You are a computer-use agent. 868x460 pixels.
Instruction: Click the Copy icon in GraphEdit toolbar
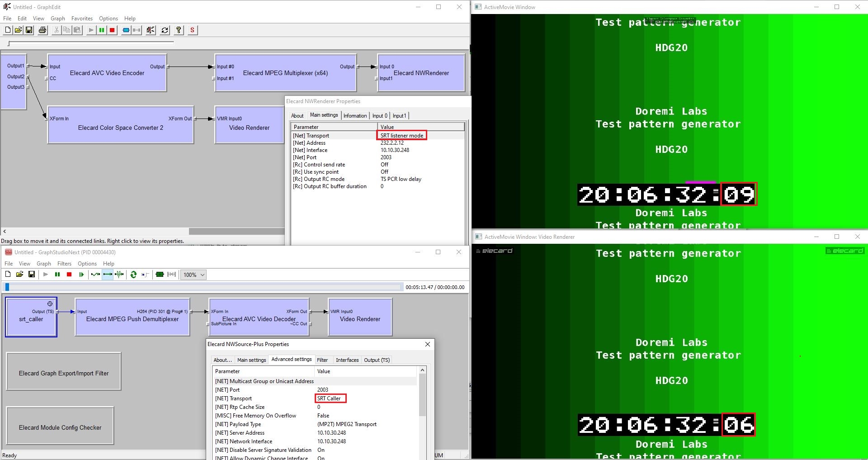[x=66, y=30]
